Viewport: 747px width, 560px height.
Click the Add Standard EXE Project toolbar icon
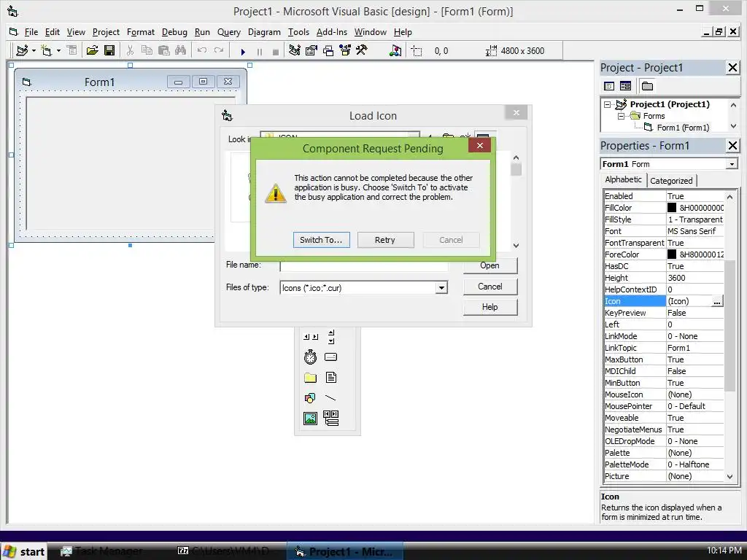[x=22, y=50]
